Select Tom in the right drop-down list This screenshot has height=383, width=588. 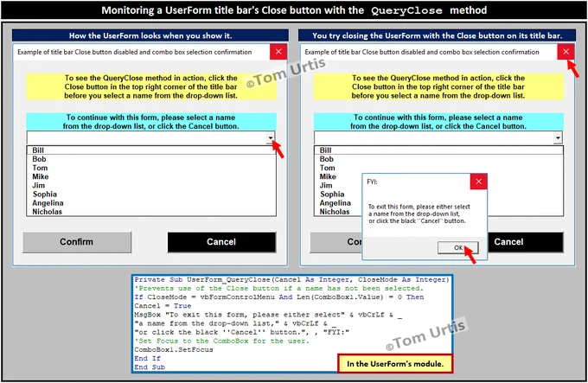click(438, 168)
